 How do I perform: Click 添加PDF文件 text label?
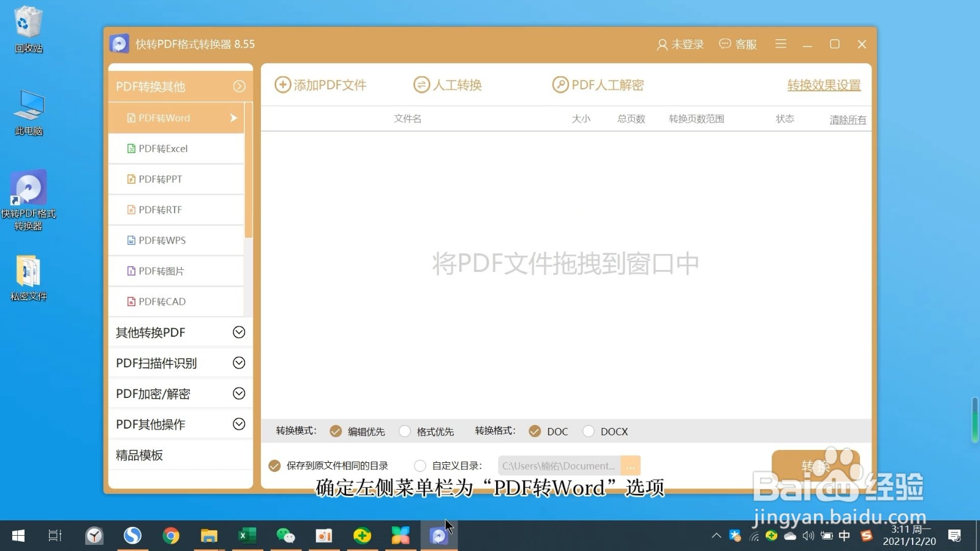coord(330,85)
